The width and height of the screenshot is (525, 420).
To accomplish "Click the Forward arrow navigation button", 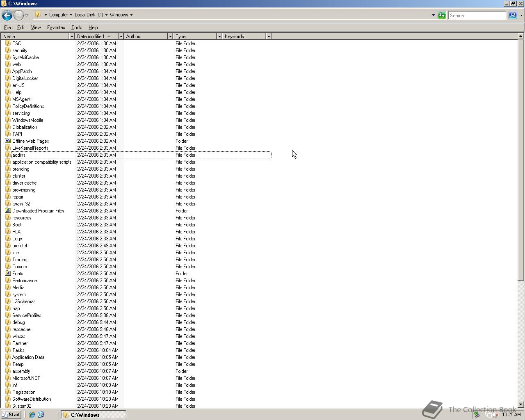I will (18, 15).
